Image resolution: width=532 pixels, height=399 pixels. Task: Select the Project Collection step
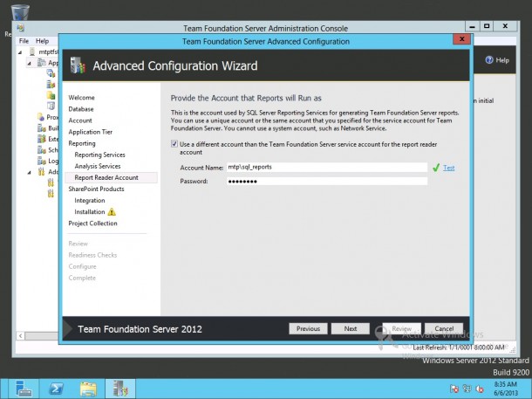click(x=92, y=224)
